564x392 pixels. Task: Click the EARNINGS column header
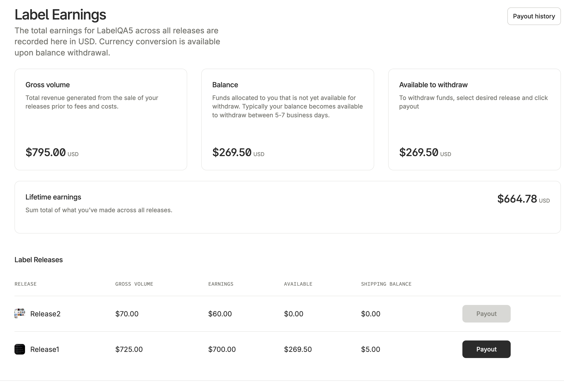221,284
